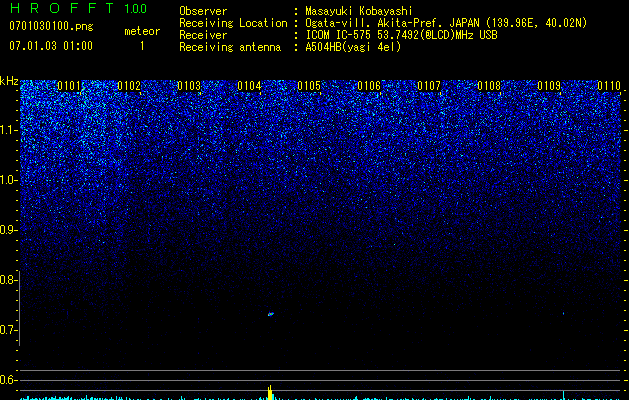Click the time marker 0108
This screenshot has height=400, width=629.
489,86
